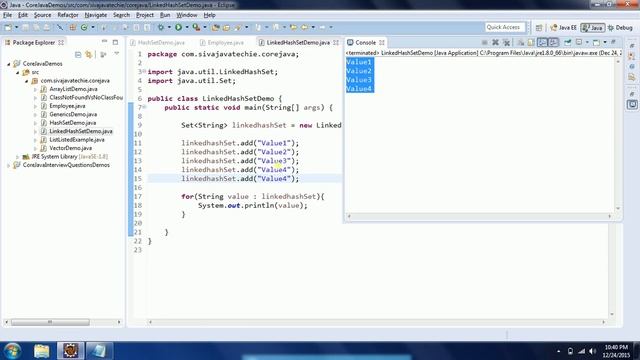Collapse the com.sivajavatechie.corejava package node
640x360 pixels.
coord(27,81)
